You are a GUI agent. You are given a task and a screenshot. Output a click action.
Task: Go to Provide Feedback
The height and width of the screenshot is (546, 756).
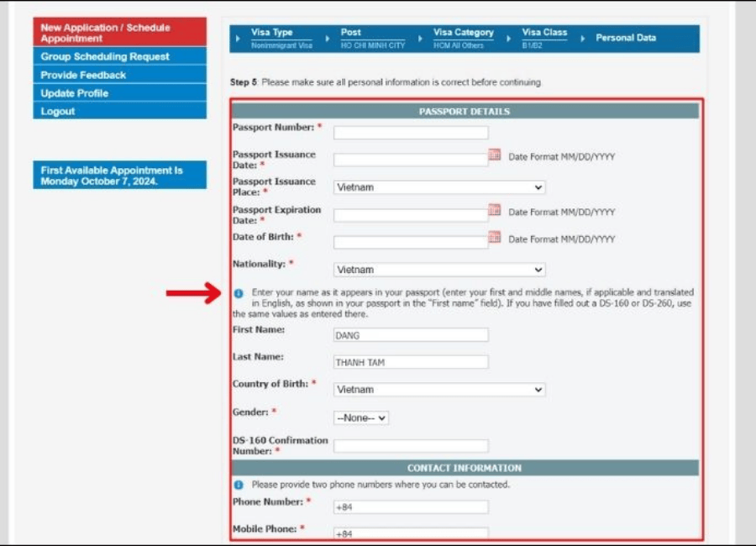tap(119, 75)
